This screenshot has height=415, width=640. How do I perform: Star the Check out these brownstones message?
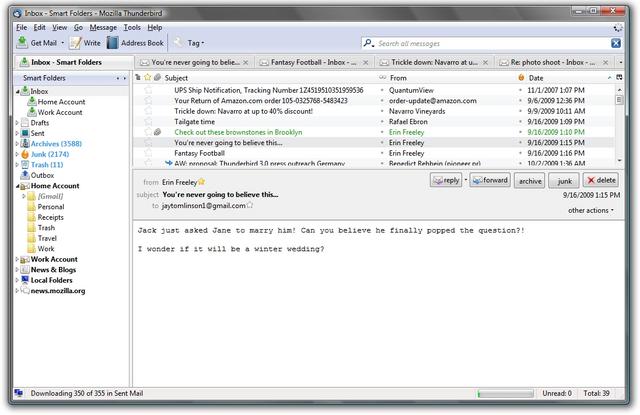coord(148,132)
